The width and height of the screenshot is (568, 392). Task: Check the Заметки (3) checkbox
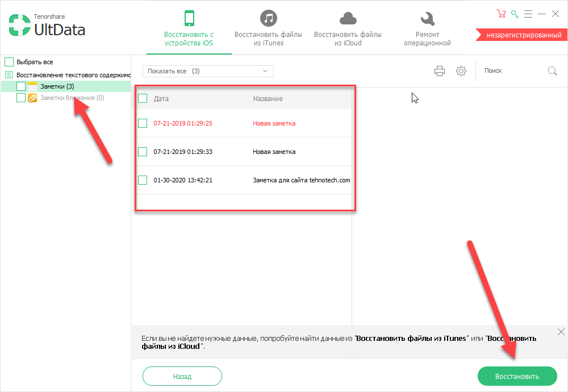point(21,86)
